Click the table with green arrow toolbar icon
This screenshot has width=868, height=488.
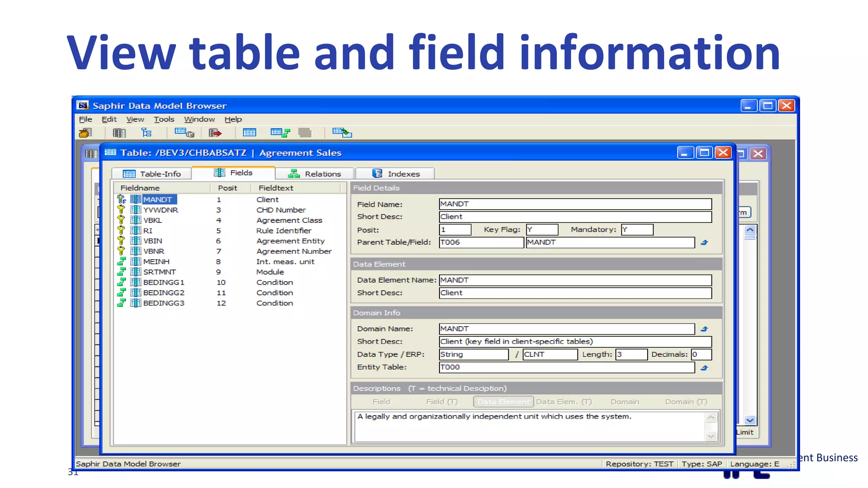[342, 133]
